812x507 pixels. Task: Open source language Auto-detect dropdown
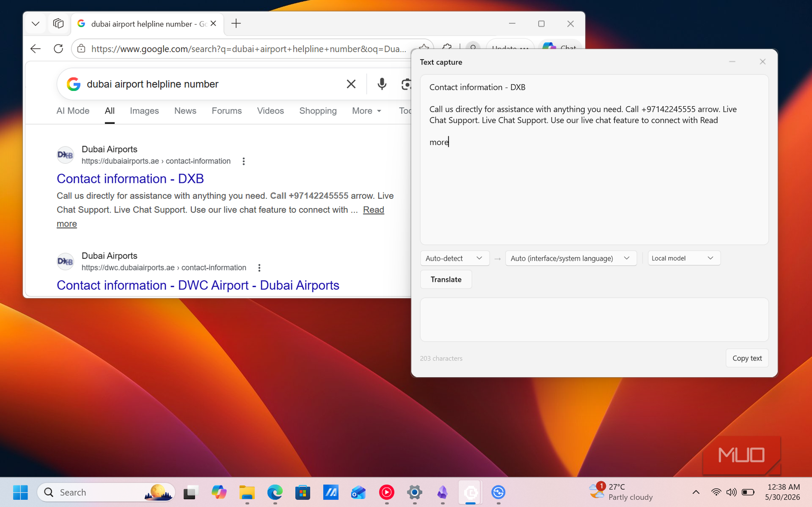click(x=454, y=258)
